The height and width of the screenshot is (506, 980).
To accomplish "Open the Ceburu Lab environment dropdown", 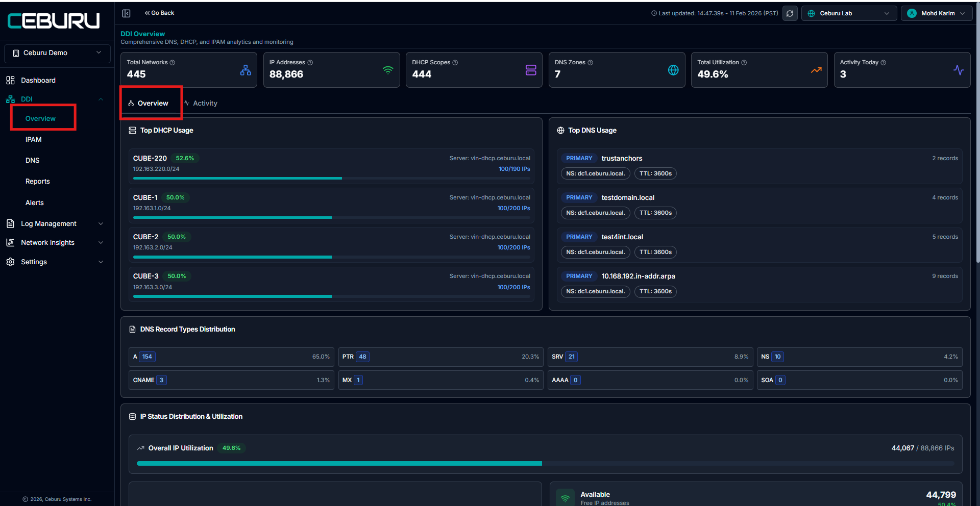I will [849, 13].
